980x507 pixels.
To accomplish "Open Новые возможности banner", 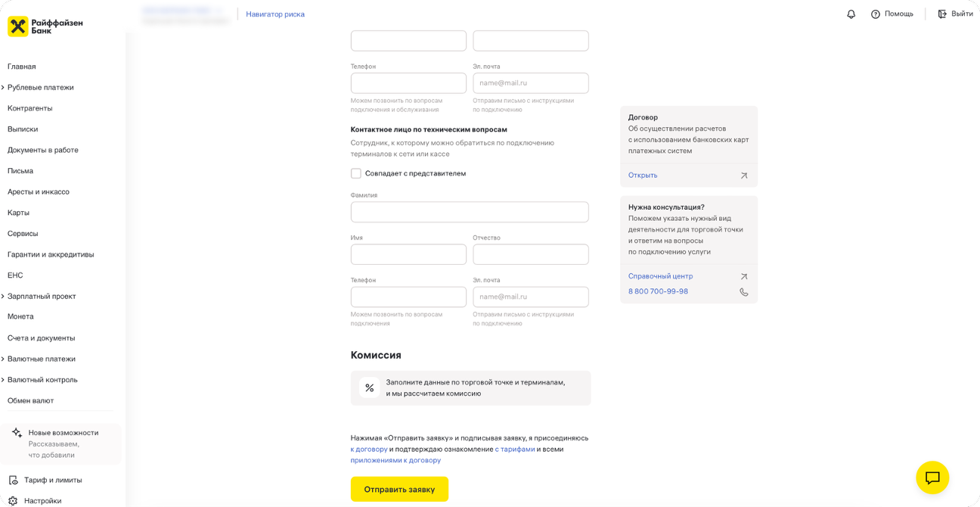I will (60, 443).
